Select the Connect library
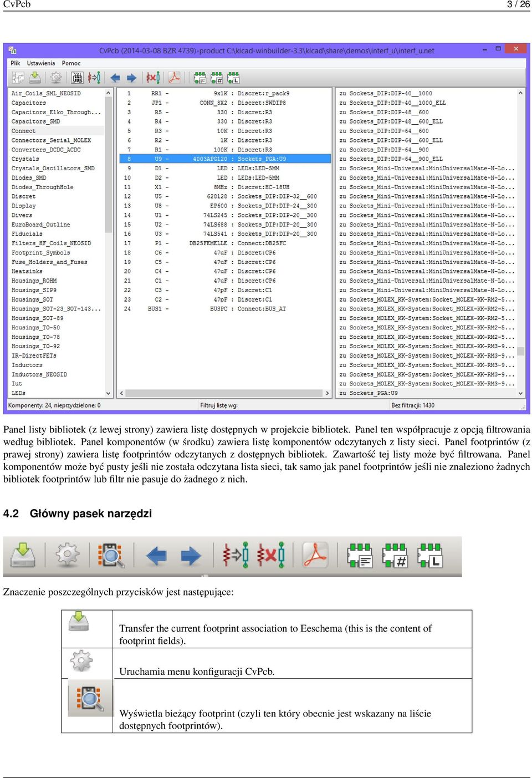The image size is (532, 778). tap(57, 131)
